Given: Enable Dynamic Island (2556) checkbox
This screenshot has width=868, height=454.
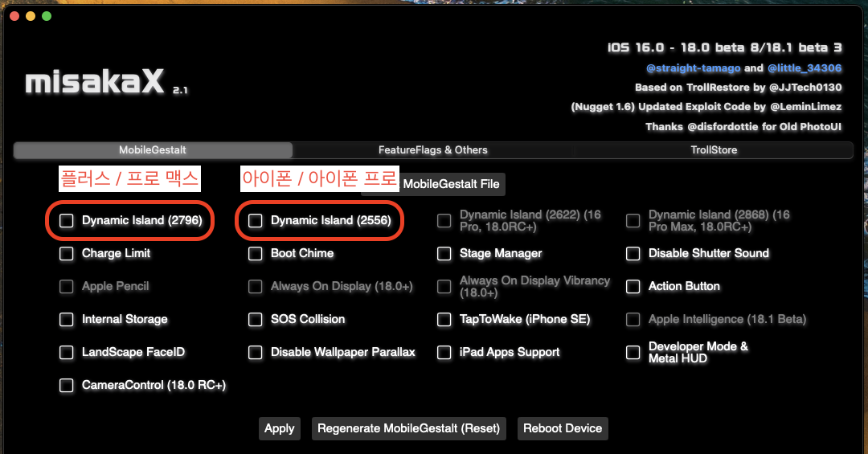Looking at the screenshot, I should click(256, 220).
